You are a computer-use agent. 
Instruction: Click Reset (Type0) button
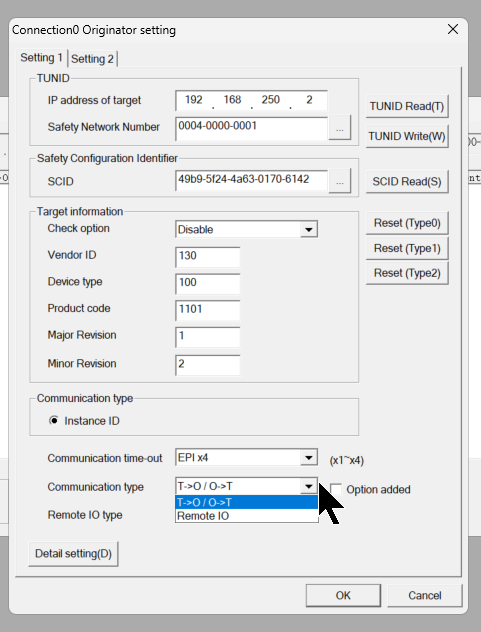407,223
